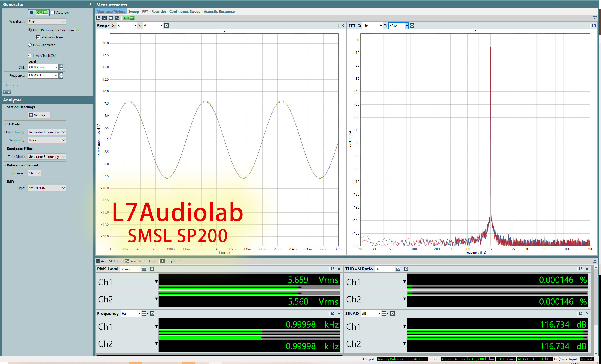
Task: Increase Ch1 level with up stepper
Action: [x=61, y=66]
